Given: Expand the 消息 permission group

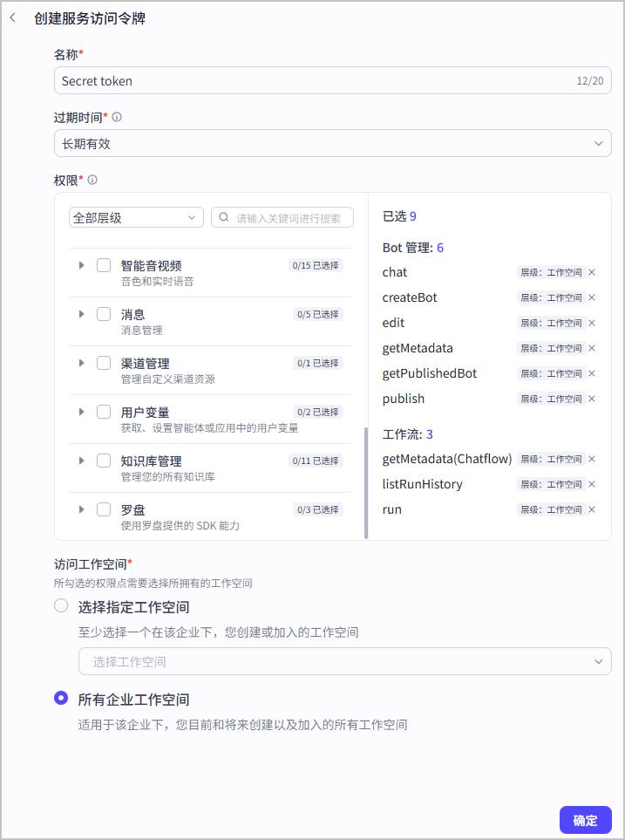Looking at the screenshot, I should coord(81,314).
